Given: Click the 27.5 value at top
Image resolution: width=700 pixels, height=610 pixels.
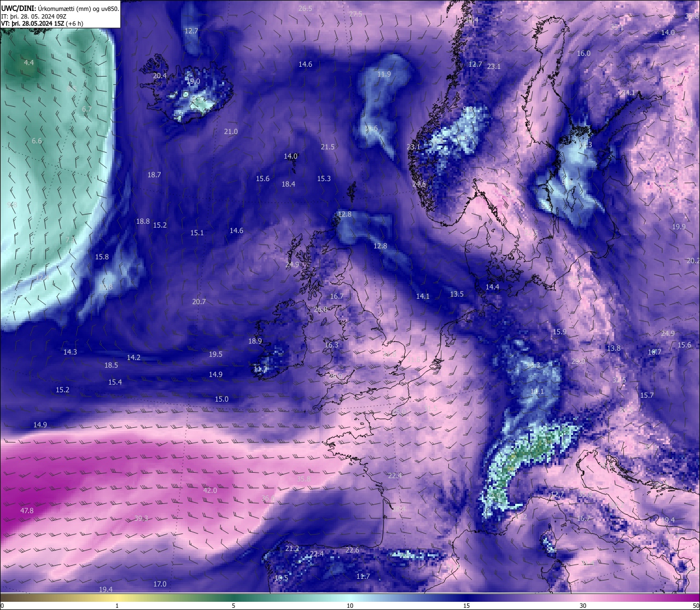Looking at the screenshot, I should pyautogui.click(x=355, y=14).
